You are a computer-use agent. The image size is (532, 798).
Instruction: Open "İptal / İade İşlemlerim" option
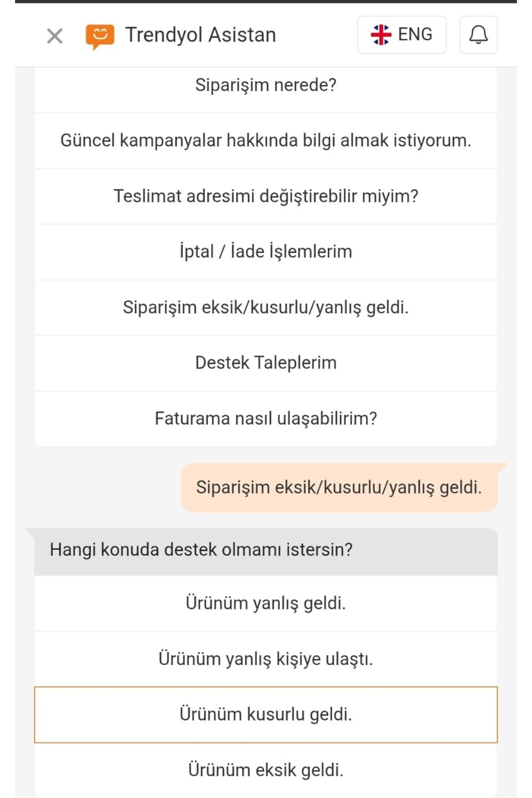tap(266, 252)
